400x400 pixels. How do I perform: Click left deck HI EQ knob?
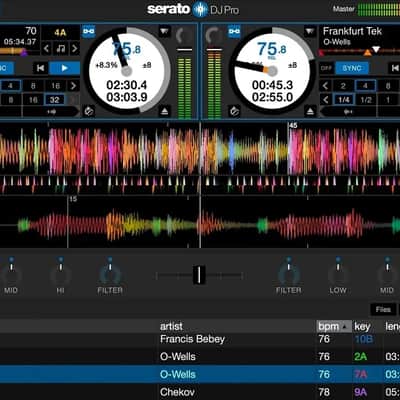point(61,275)
